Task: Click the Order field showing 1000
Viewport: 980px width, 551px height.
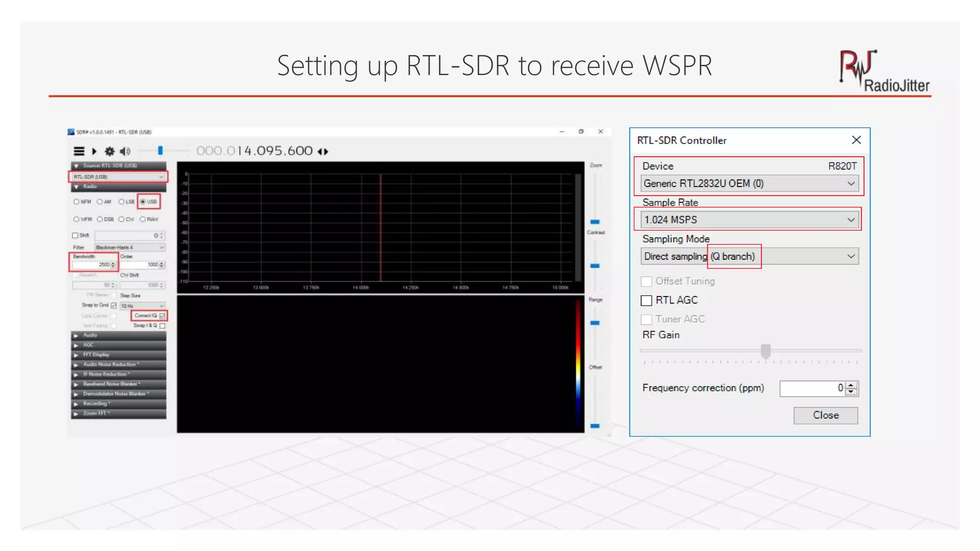Action: [142, 264]
